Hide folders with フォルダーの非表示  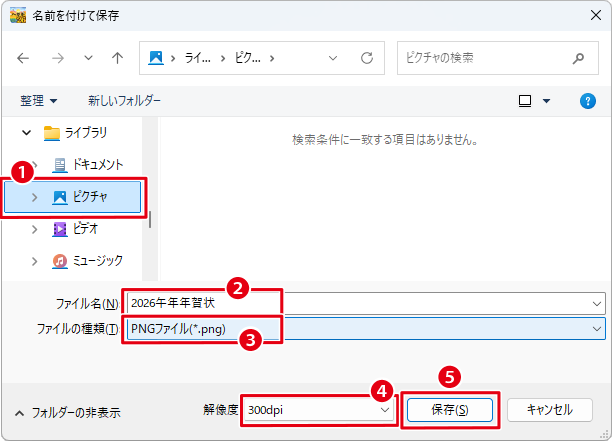coord(68,412)
